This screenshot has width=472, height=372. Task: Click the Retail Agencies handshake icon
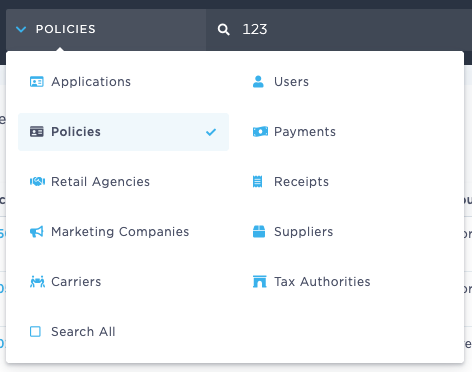coord(37,182)
